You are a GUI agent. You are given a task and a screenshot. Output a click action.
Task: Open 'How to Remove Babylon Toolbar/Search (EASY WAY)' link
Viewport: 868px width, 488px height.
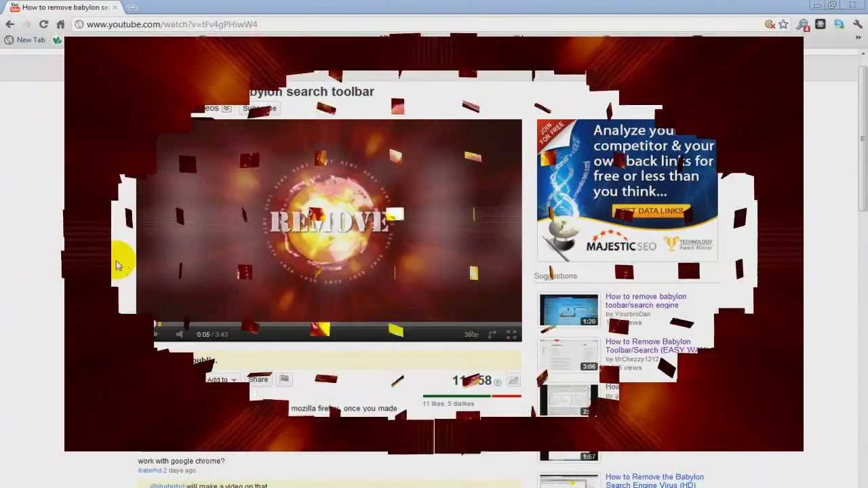coord(656,346)
